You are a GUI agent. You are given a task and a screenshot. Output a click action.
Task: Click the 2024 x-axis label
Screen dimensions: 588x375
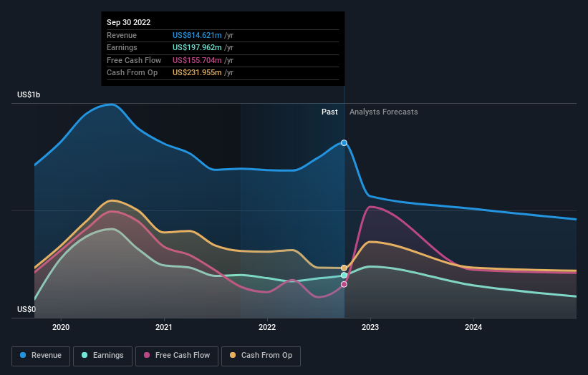coord(473,327)
